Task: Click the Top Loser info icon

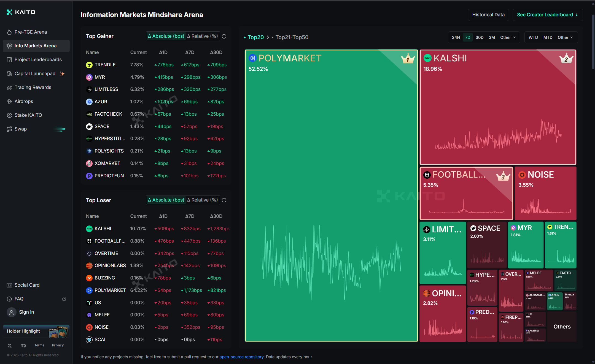Action: [x=224, y=200]
